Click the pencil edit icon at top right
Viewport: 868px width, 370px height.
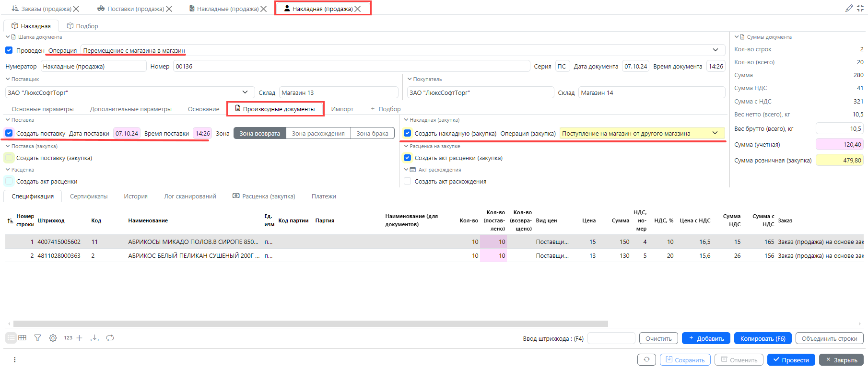pos(849,8)
